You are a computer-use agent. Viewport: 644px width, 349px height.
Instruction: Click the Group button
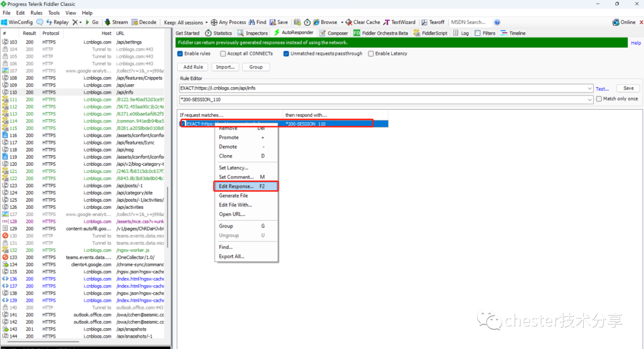coord(256,67)
